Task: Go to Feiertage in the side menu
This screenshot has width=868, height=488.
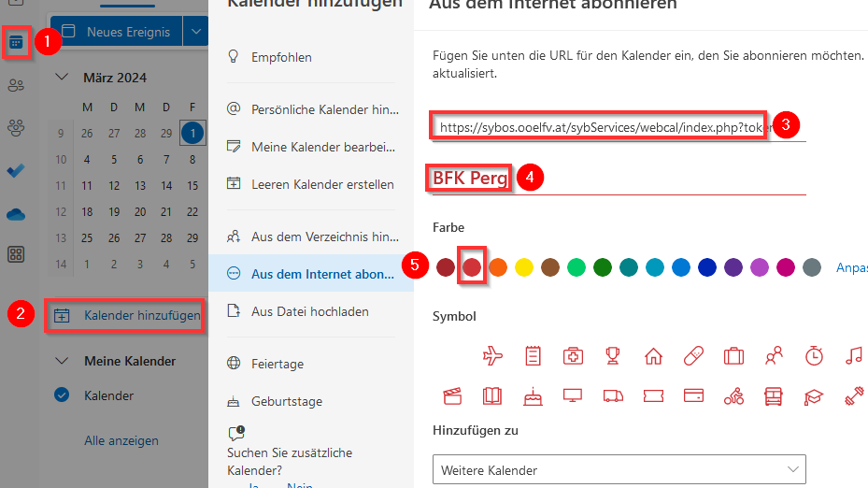Action: tap(277, 364)
